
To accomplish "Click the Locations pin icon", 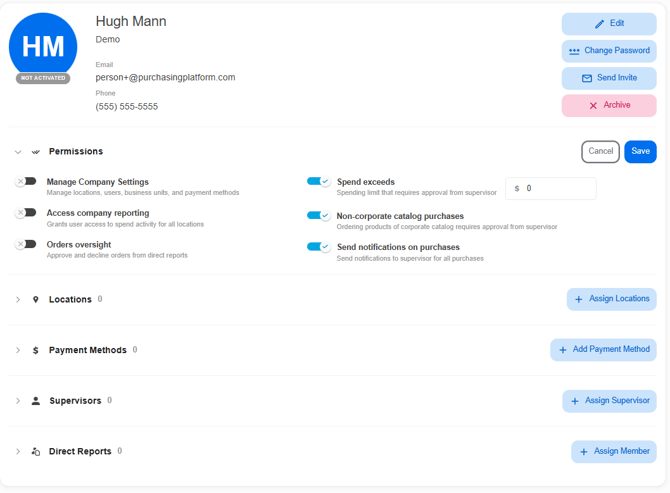I will [x=36, y=300].
